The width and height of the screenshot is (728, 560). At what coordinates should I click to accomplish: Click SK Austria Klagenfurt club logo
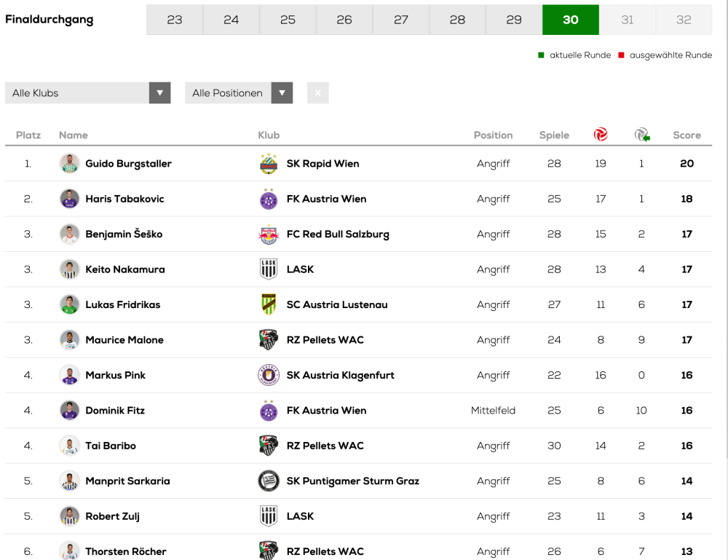[269, 375]
